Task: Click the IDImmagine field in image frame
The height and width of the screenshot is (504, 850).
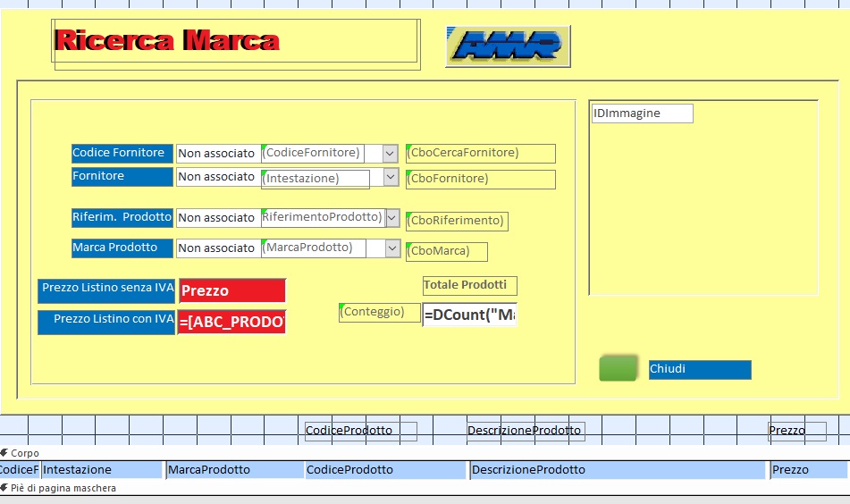Action: pyautogui.click(x=642, y=113)
